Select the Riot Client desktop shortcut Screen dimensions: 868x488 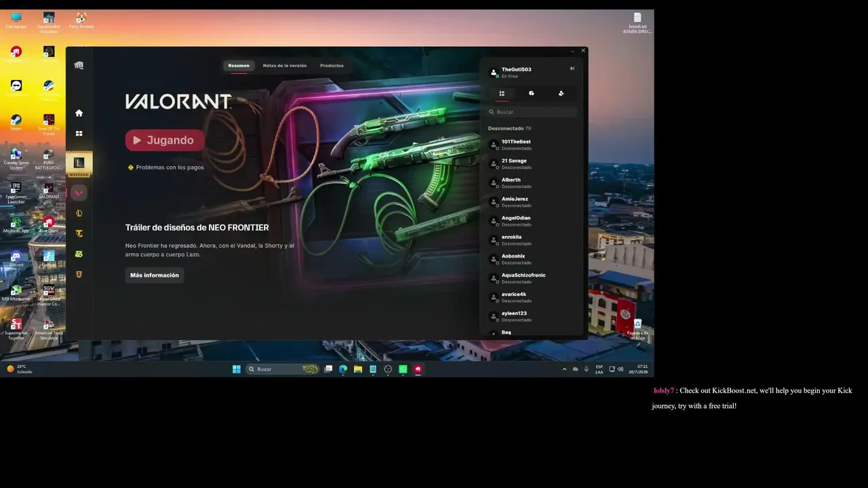(x=49, y=224)
